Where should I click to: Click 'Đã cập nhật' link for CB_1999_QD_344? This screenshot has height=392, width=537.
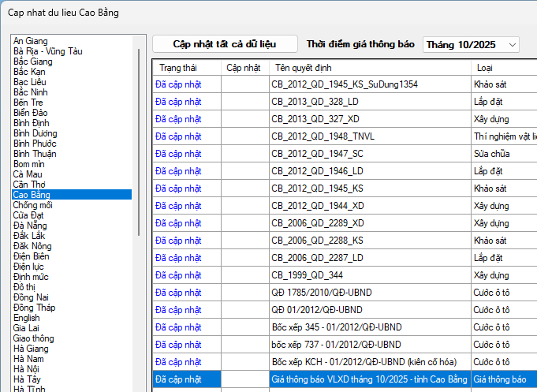click(x=179, y=275)
